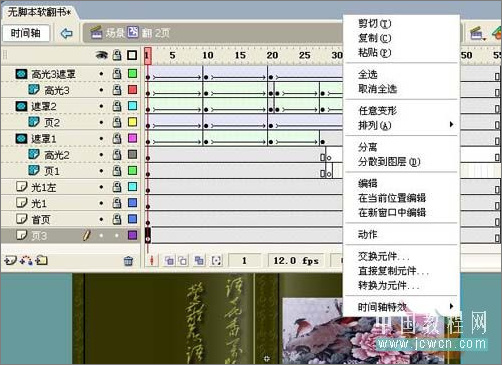The width and height of the screenshot is (502, 365).
Task: Choose 全选 from context menu
Action: coord(402,74)
